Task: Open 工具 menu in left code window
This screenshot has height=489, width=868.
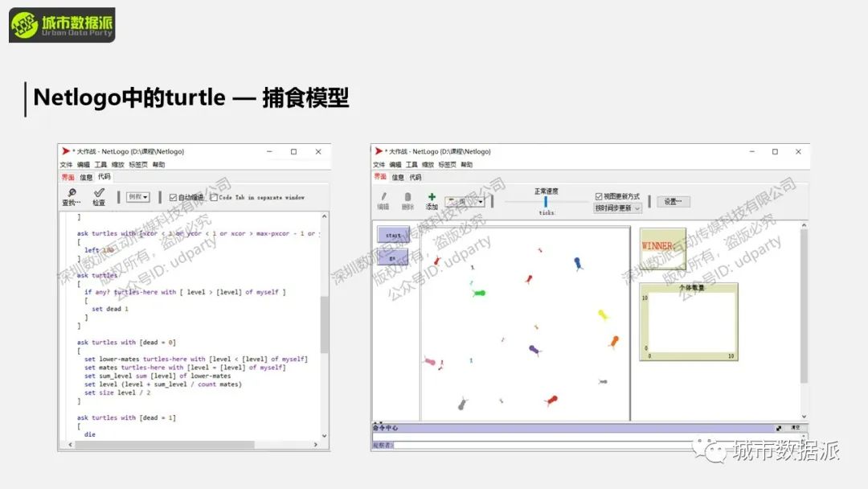Action: (x=100, y=165)
